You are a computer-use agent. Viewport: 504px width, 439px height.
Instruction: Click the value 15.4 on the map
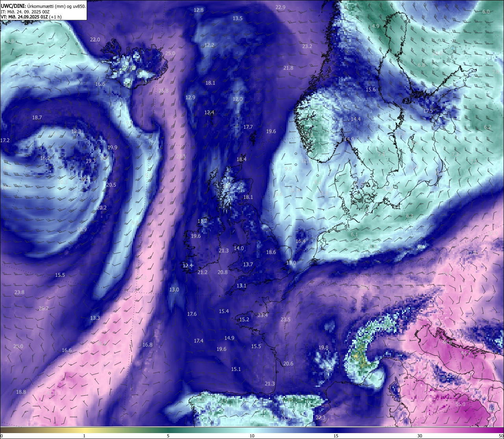click(x=224, y=311)
